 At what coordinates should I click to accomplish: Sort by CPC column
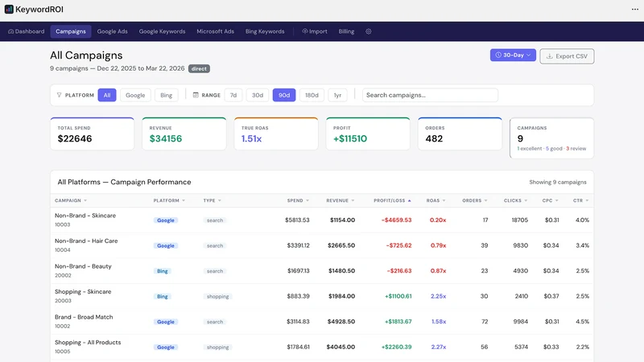click(551, 200)
